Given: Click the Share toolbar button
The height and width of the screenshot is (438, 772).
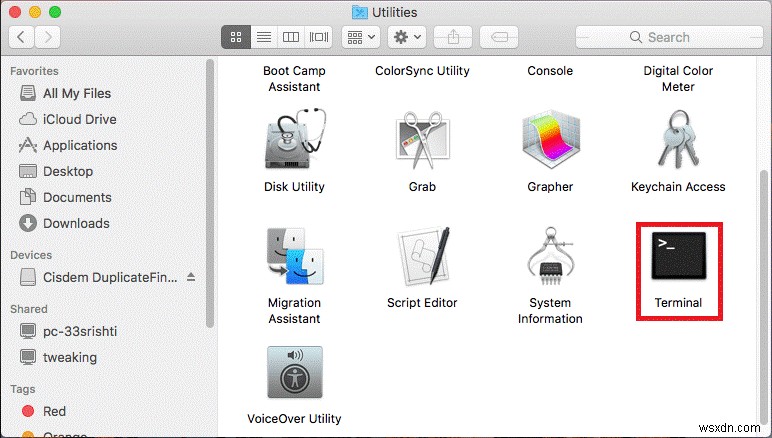Looking at the screenshot, I should (453, 37).
